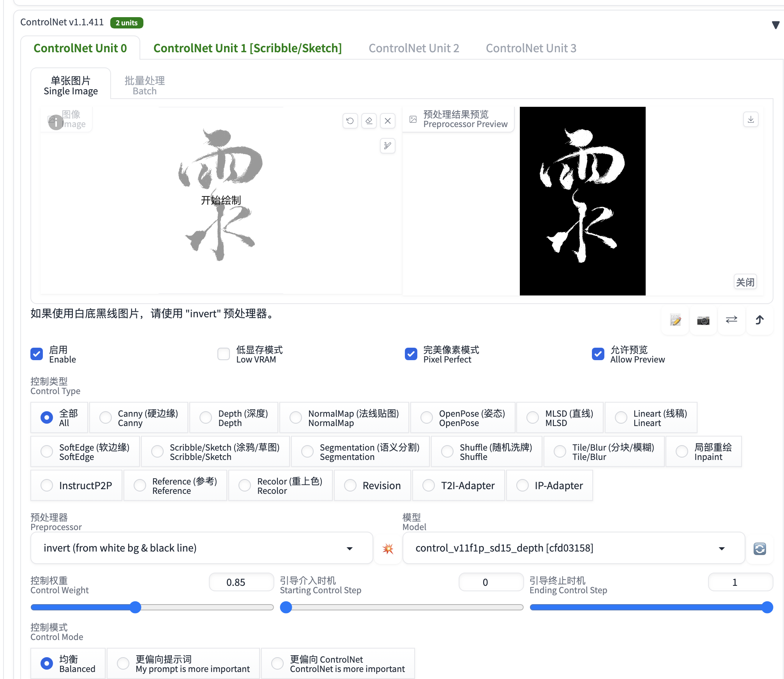The width and height of the screenshot is (784, 679).
Task: Select the Lineart control type
Action: 651,417
